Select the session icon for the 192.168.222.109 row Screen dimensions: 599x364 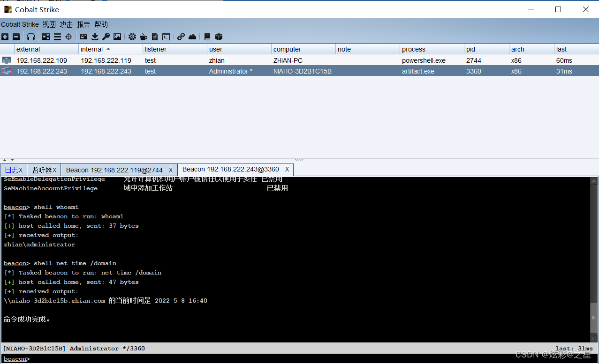point(7,60)
